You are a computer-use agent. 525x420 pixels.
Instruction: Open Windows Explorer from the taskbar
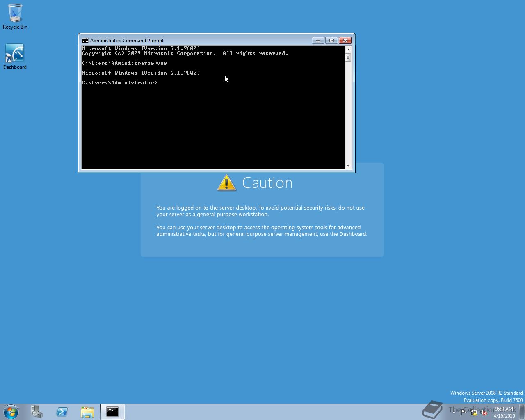pos(87,412)
